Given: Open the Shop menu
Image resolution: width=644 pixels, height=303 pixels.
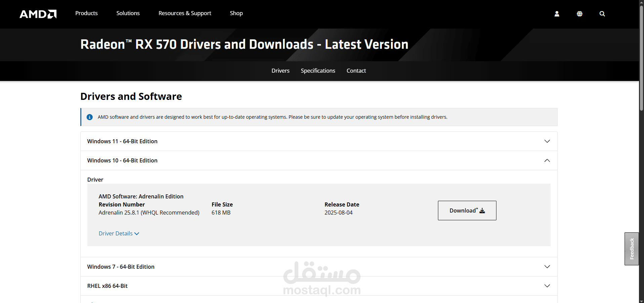Looking at the screenshot, I should (x=236, y=13).
